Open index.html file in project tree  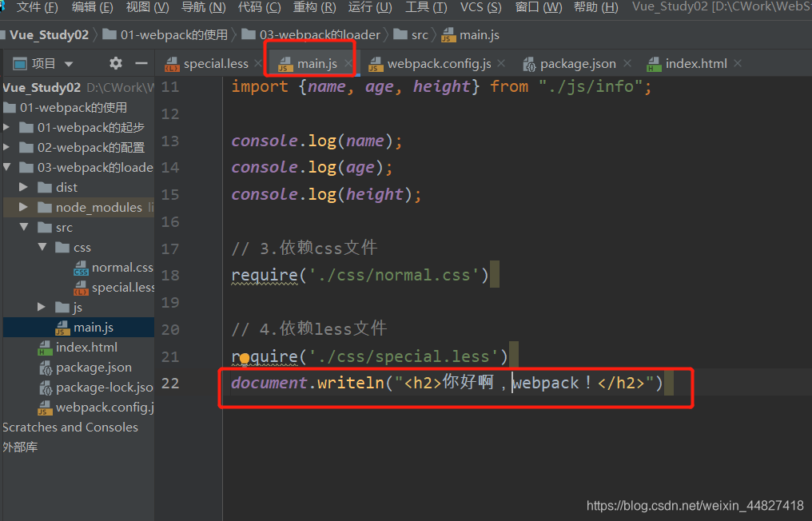click(78, 348)
